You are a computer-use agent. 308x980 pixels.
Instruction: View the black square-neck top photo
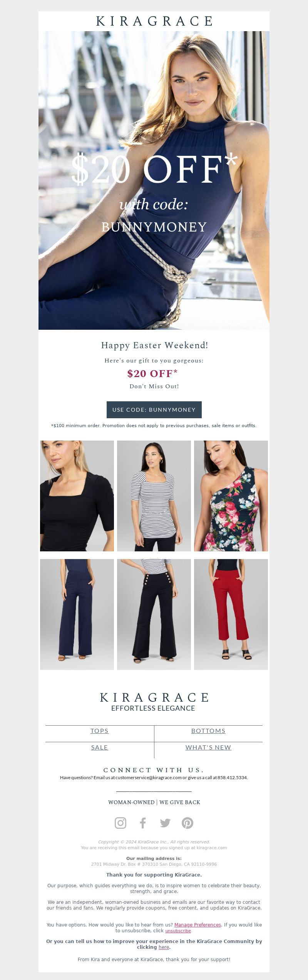pos(77,496)
